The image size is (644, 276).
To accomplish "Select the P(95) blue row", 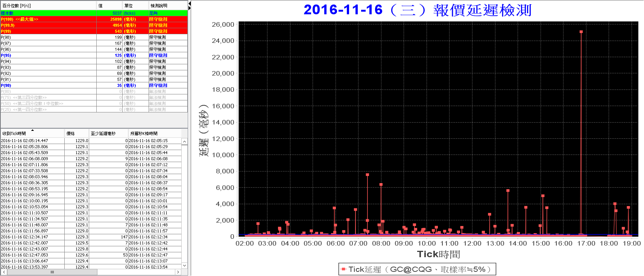I will click(94, 55).
